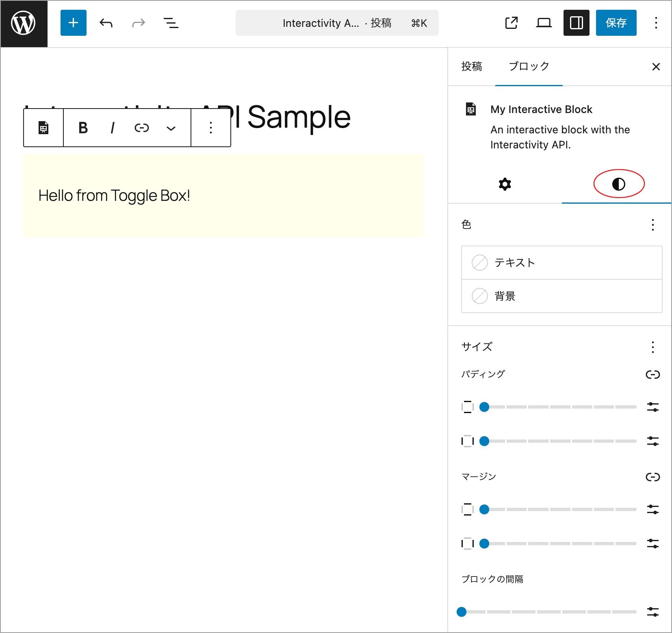Toggle the settings sidebar panel
This screenshot has width=672, height=633.
pos(577,23)
